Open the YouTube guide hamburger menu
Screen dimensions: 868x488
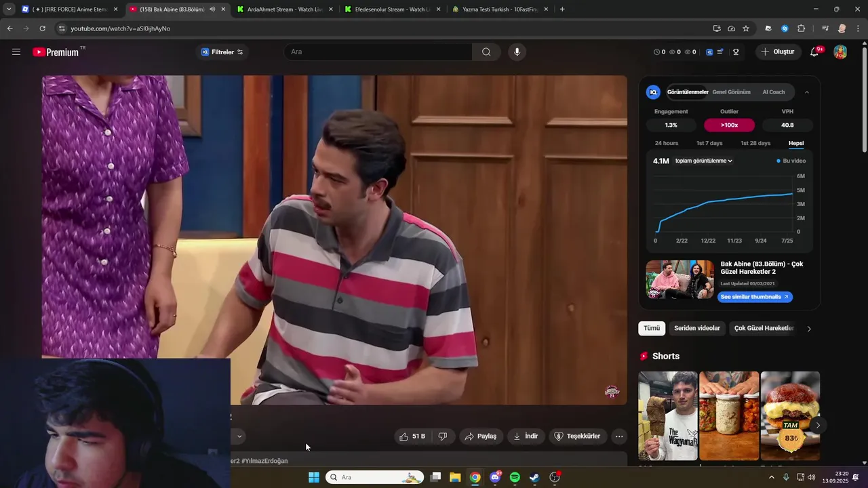point(16,52)
